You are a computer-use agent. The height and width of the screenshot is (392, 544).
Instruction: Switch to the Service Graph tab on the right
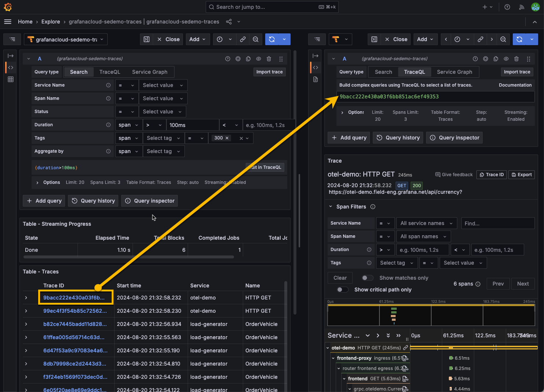point(454,72)
